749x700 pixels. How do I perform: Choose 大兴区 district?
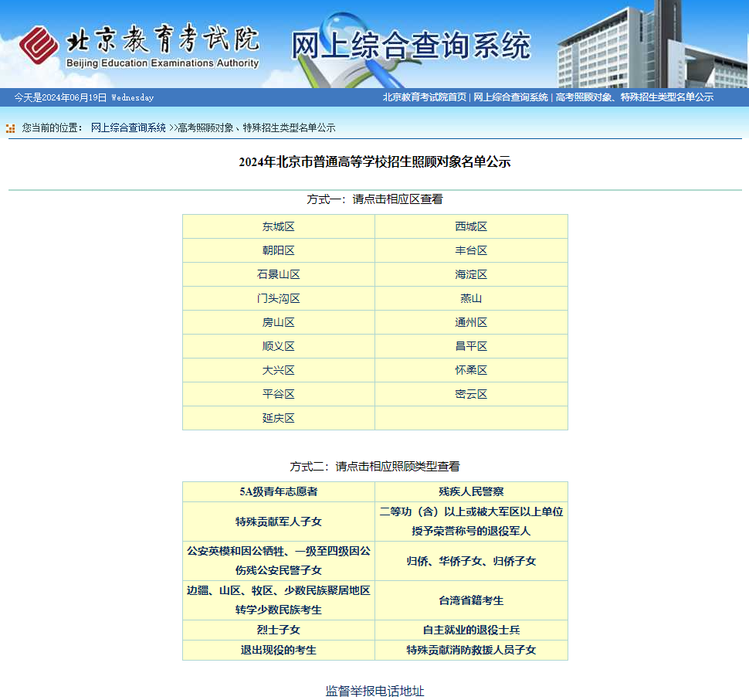[279, 370]
